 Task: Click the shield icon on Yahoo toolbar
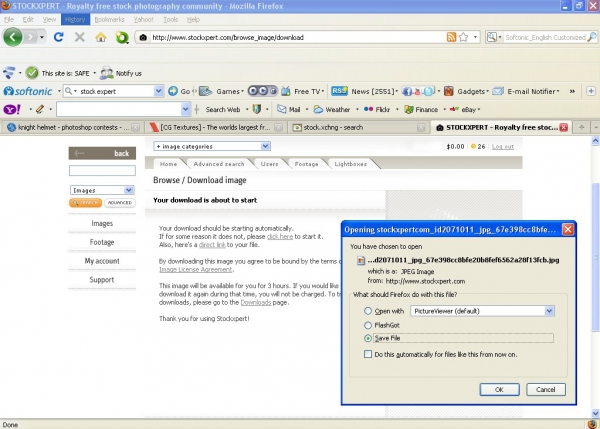click(257, 109)
